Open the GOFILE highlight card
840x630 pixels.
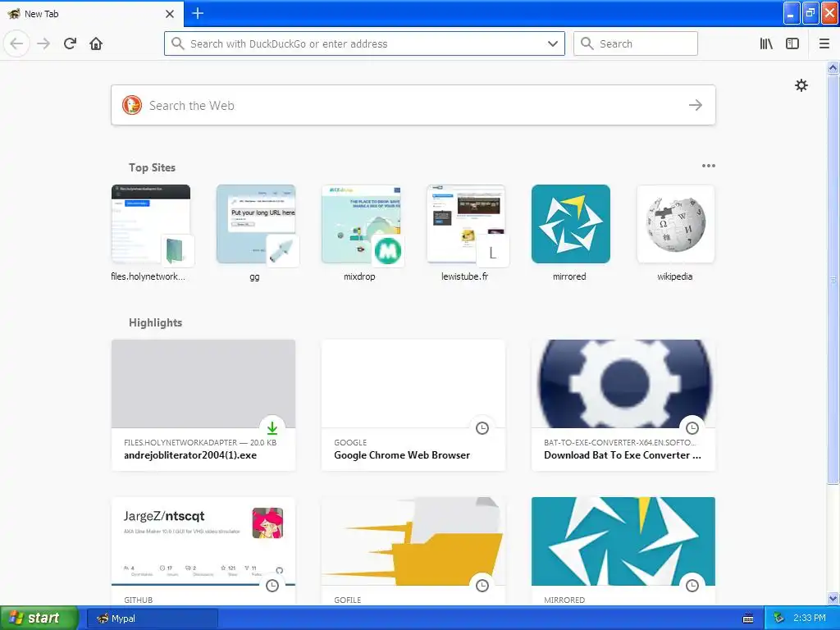413,551
